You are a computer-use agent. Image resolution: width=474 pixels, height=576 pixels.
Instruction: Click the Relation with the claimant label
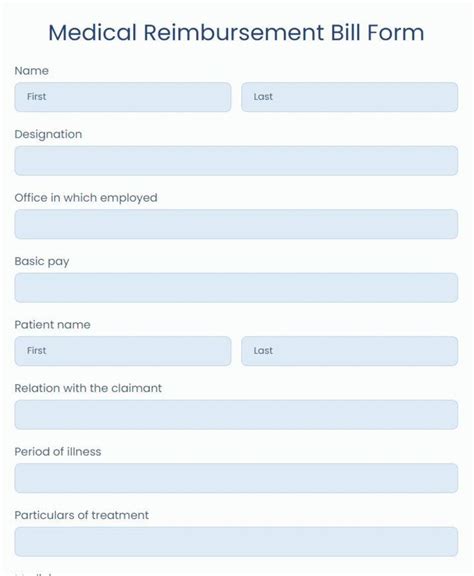[88, 388]
